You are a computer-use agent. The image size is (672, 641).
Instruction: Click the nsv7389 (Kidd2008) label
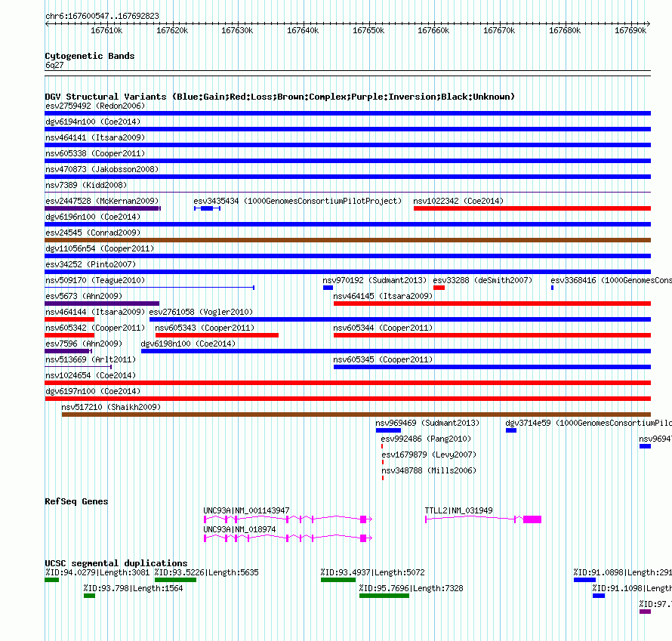tap(86, 185)
